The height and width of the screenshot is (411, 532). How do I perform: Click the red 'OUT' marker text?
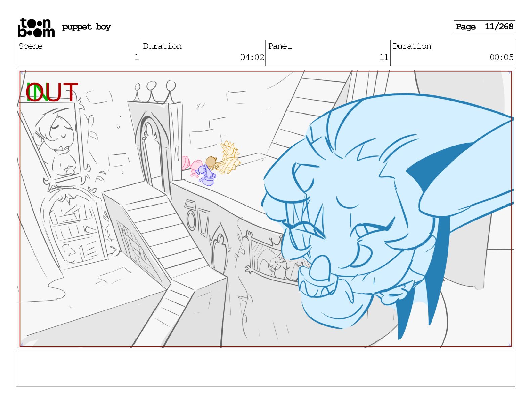52,92
